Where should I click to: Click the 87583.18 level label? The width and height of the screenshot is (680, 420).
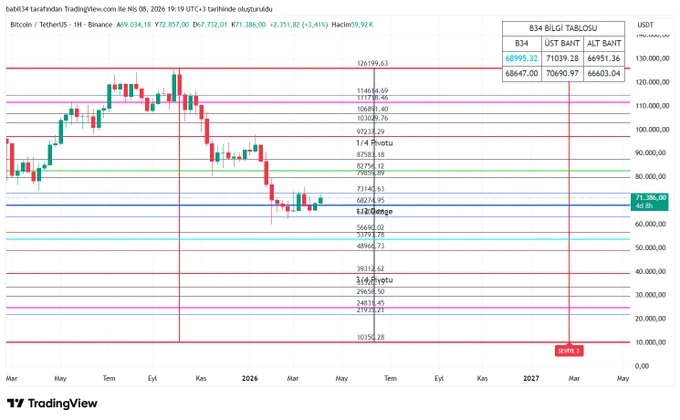[x=370, y=154]
